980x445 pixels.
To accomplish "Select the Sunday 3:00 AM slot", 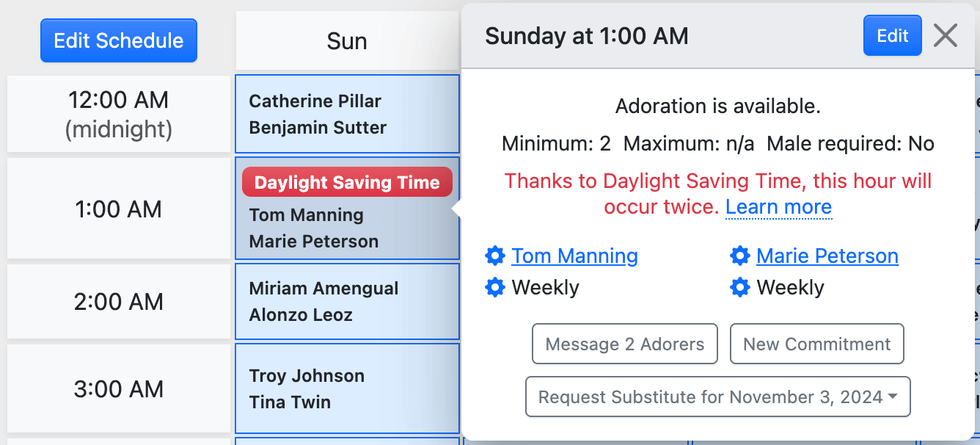I will [347, 388].
